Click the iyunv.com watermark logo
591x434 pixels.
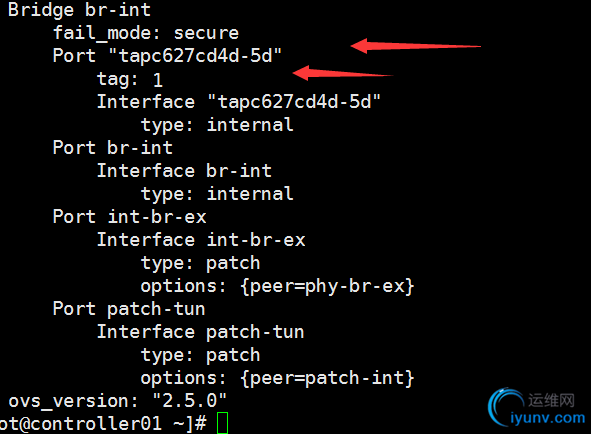505,407
